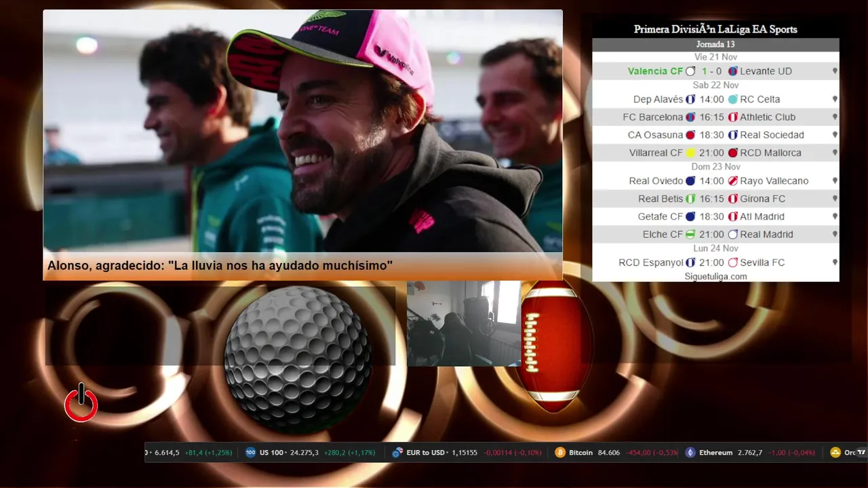Screen dimensions: 868x488
Task: Click the 16:15 Barcelona vs Athletic kickoff time
Action: pos(712,117)
